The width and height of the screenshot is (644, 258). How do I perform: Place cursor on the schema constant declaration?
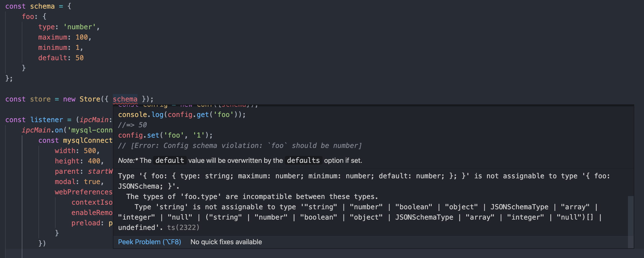pos(42,6)
